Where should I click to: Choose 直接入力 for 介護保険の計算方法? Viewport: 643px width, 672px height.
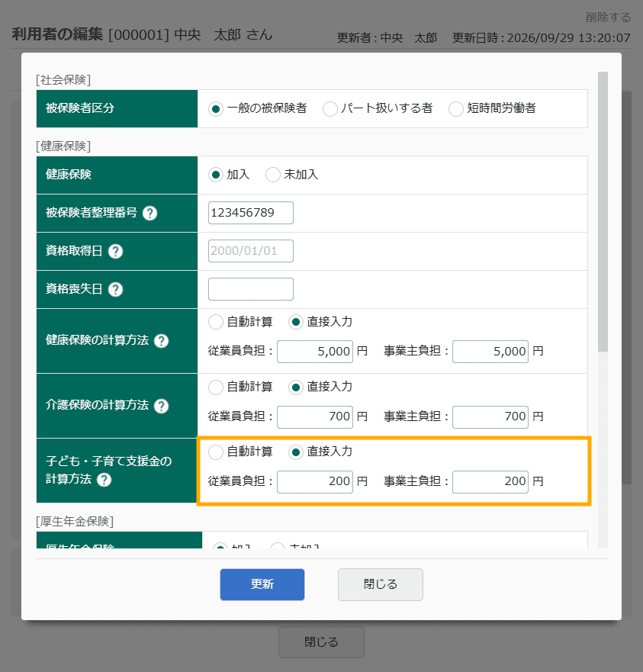(x=296, y=387)
